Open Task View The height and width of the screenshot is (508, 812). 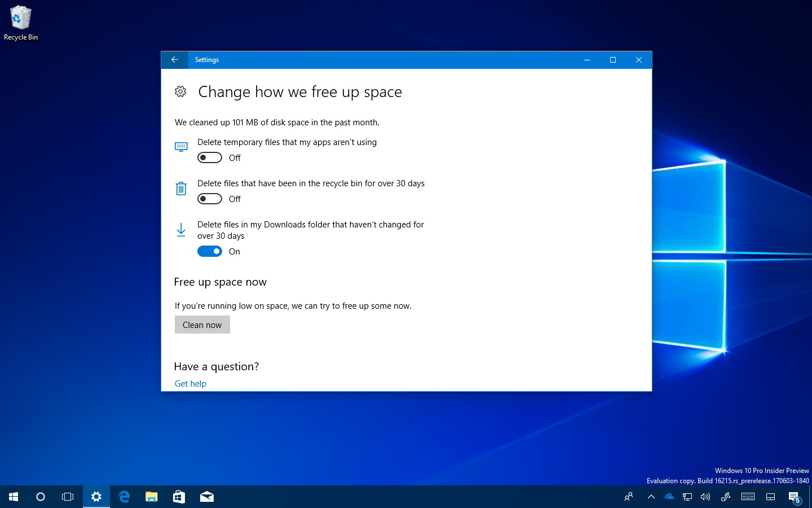(x=67, y=497)
